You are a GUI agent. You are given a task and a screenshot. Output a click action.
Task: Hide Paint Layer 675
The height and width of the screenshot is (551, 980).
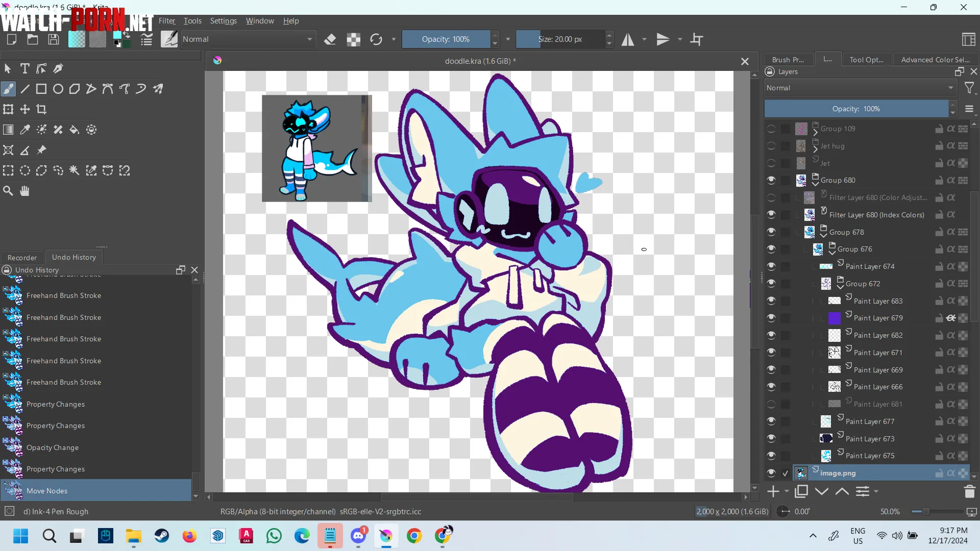pyautogui.click(x=771, y=456)
